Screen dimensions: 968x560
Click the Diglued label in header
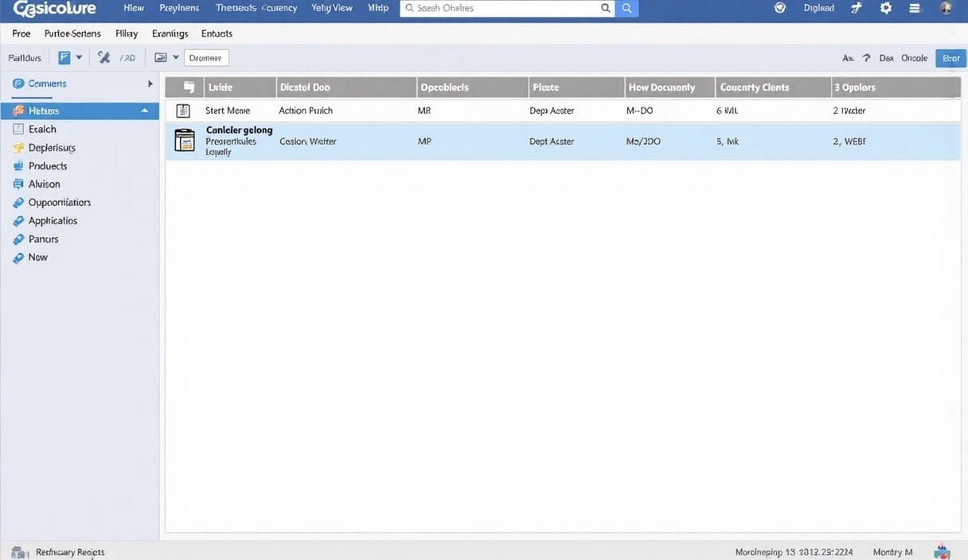pos(819,8)
